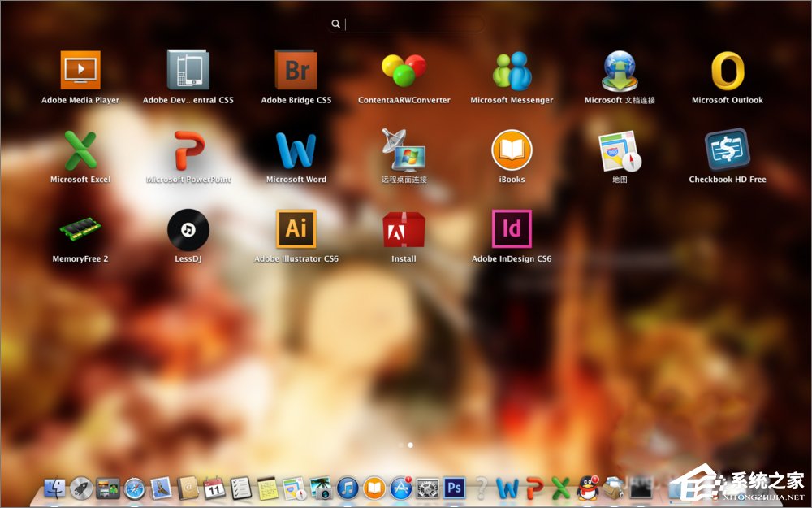812x508 pixels.
Task: Launch Microsoft 文档连接 app
Action: (620, 71)
